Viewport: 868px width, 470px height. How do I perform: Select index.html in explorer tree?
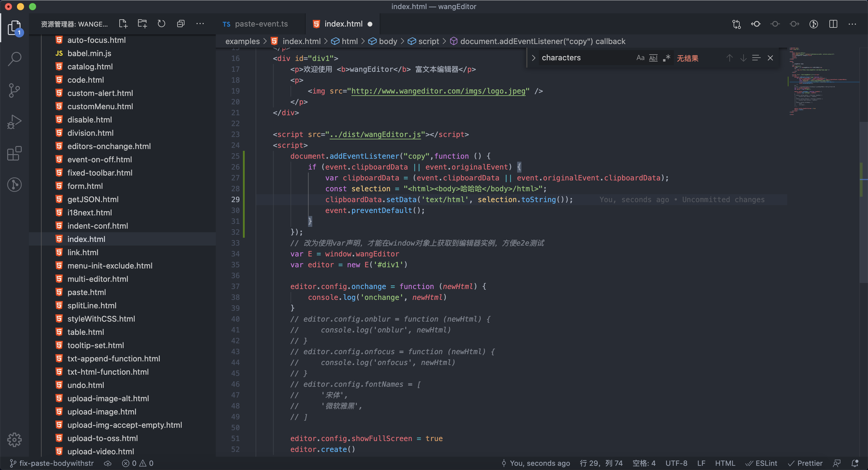(x=86, y=239)
